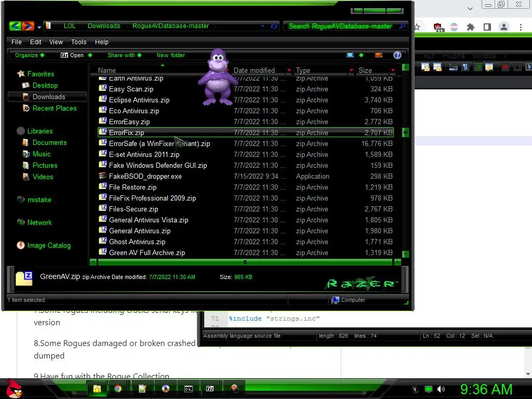
Task: Open Chrome three-dot menu
Action: click(x=521, y=27)
